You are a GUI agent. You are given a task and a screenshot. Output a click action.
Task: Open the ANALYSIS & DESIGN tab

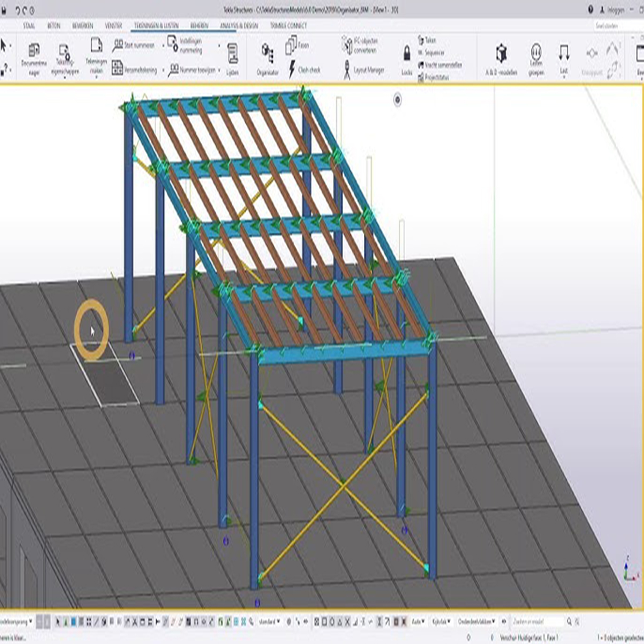[239, 25]
